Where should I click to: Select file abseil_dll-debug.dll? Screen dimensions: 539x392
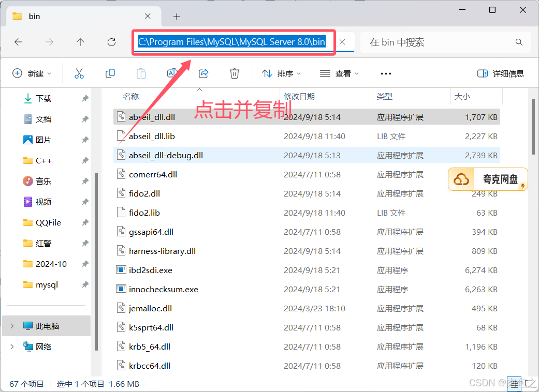click(307, 155)
